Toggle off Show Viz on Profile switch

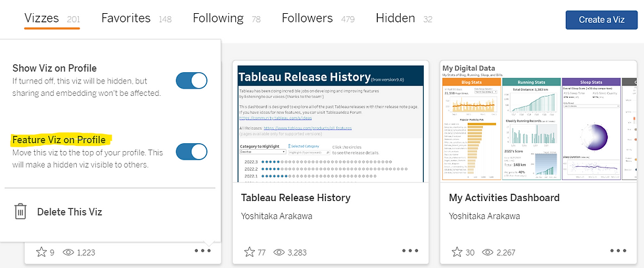(x=191, y=80)
